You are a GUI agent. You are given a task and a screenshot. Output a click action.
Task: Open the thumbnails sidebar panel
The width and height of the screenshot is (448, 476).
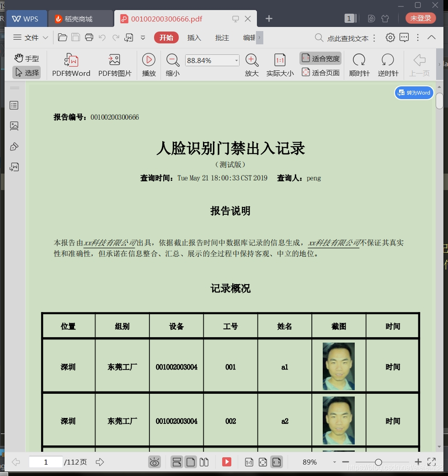coord(14,126)
